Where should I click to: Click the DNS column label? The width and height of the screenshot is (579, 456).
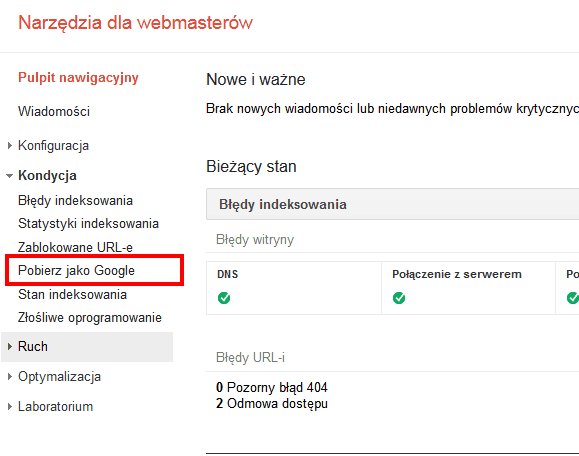tap(227, 274)
